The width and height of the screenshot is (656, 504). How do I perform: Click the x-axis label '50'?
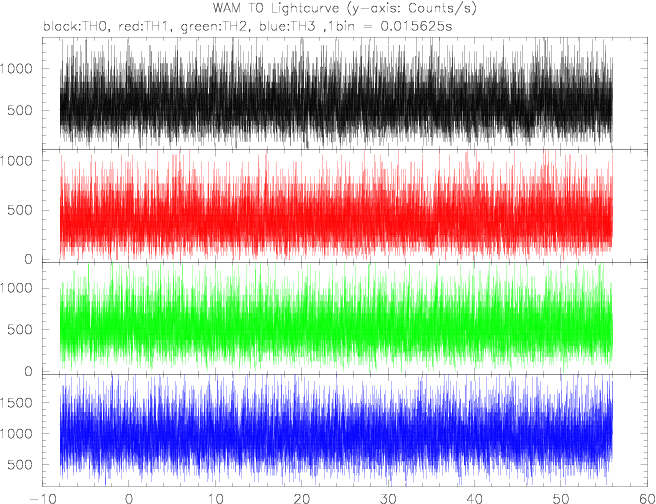561,498
